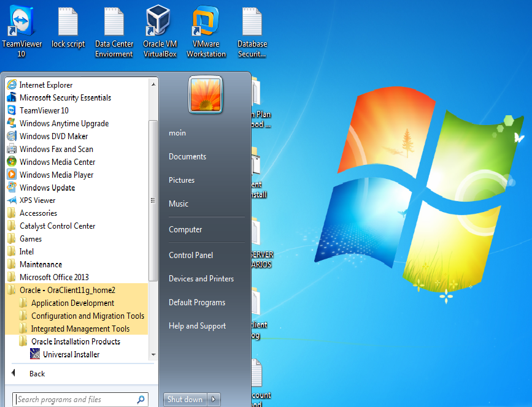
Task: Open TeamViewer 10 desktop icon
Action: click(22, 25)
